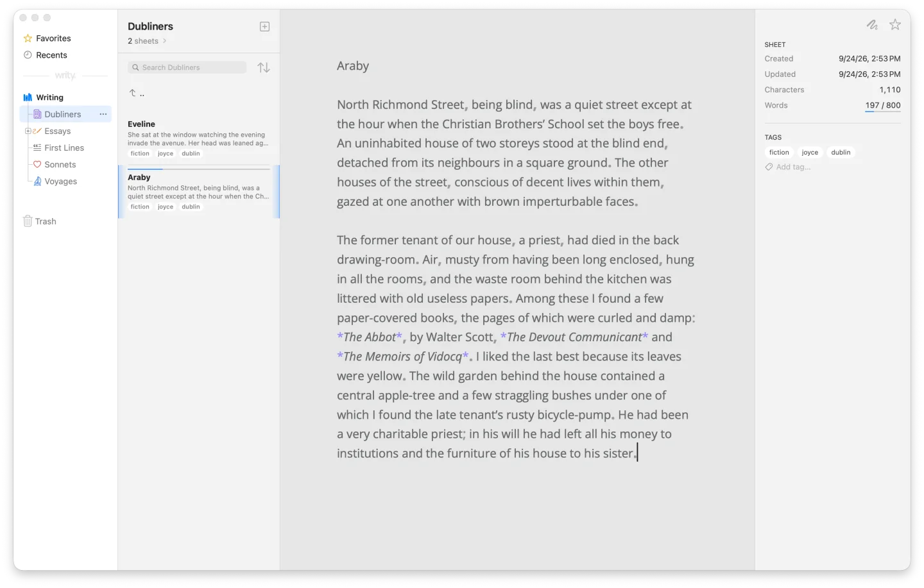
Task: Select the Dubliners group in sidebar
Action: pos(65,114)
